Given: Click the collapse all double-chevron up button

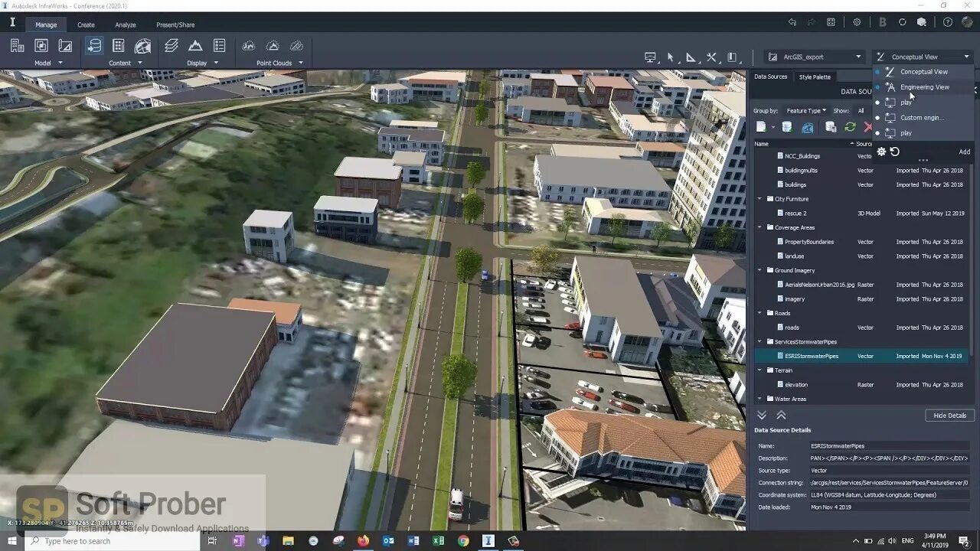Looking at the screenshot, I should point(781,416).
